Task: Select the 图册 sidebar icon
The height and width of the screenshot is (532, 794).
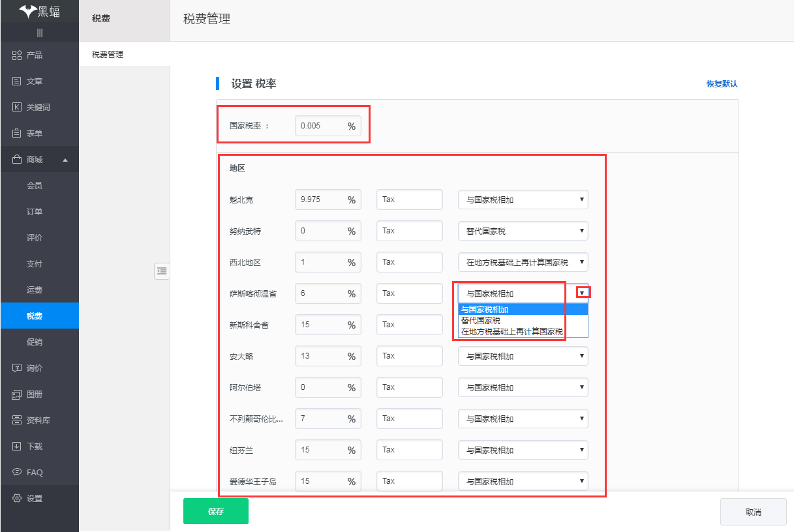Action: tap(31, 394)
